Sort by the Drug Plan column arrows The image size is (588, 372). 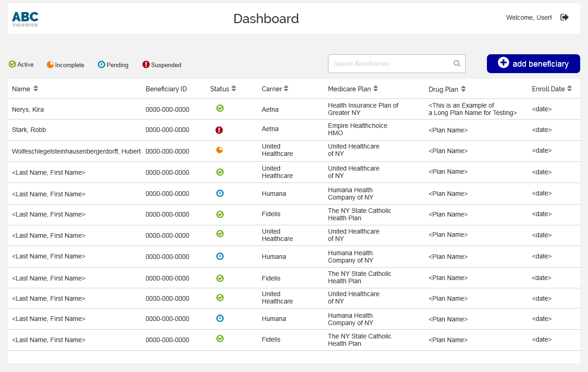[x=464, y=89]
